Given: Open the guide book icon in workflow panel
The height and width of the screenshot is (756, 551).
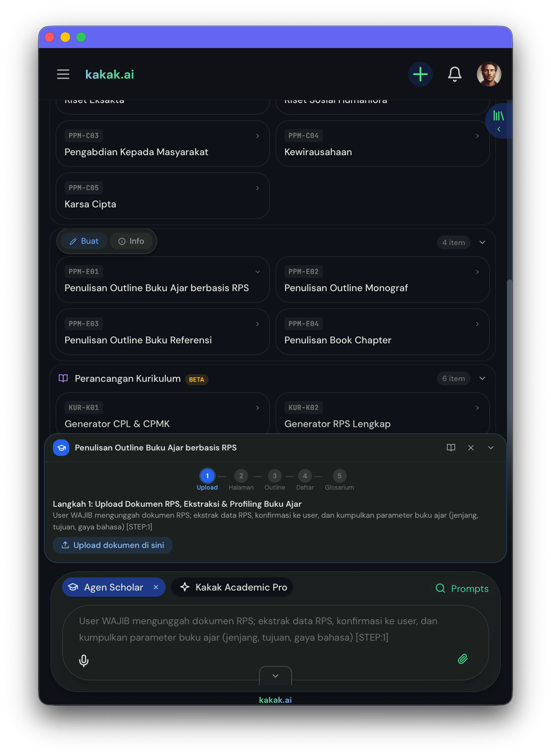Looking at the screenshot, I should tap(451, 448).
